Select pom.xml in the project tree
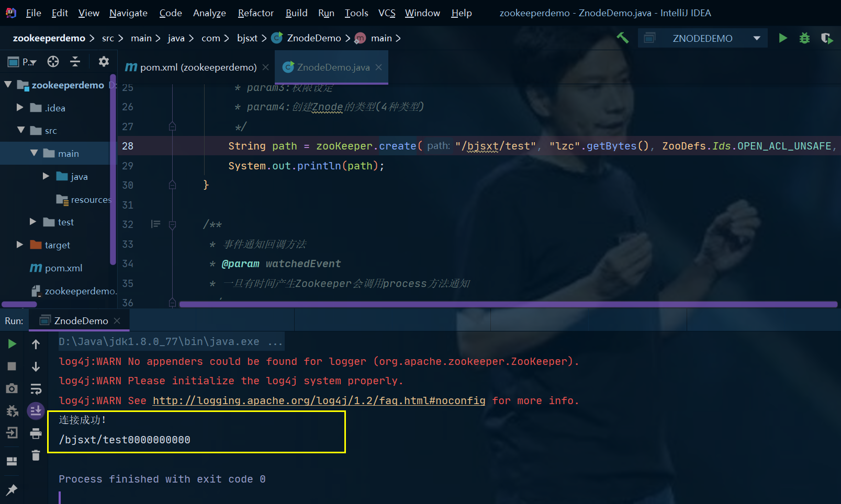The width and height of the screenshot is (841, 504). click(56, 268)
